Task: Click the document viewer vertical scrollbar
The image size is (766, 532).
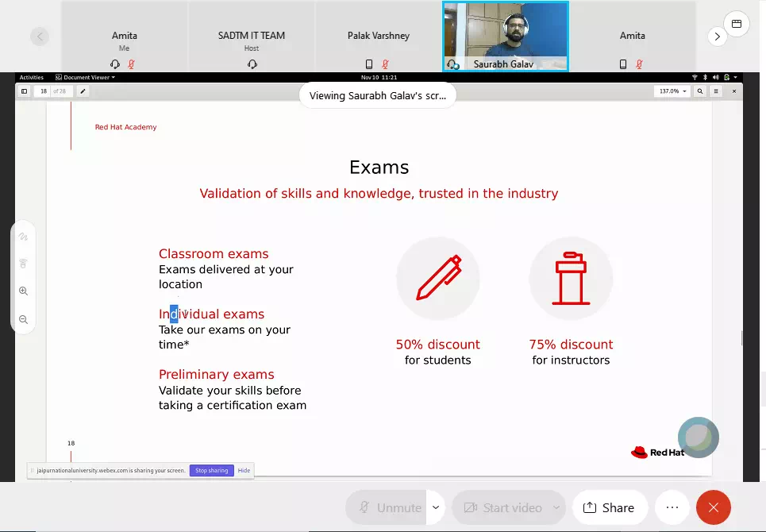Action: (741, 338)
